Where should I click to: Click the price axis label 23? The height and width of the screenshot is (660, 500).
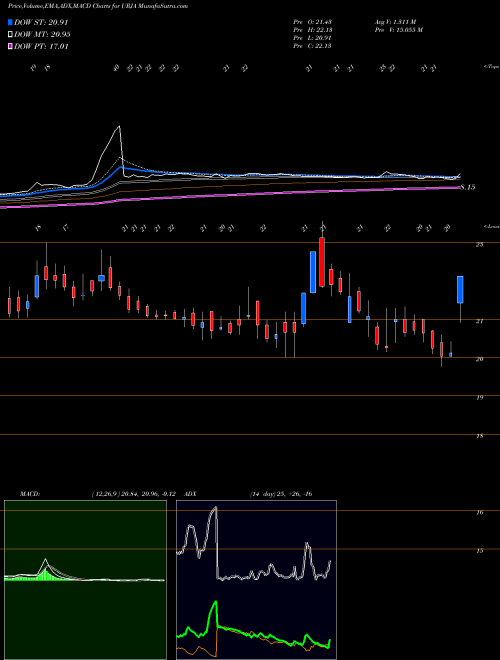(x=479, y=245)
